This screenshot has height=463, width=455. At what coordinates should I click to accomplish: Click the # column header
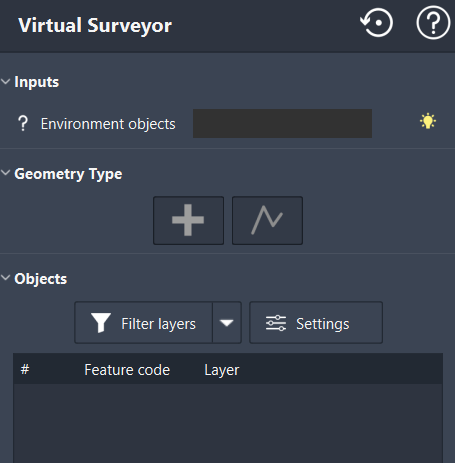[x=25, y=369]
